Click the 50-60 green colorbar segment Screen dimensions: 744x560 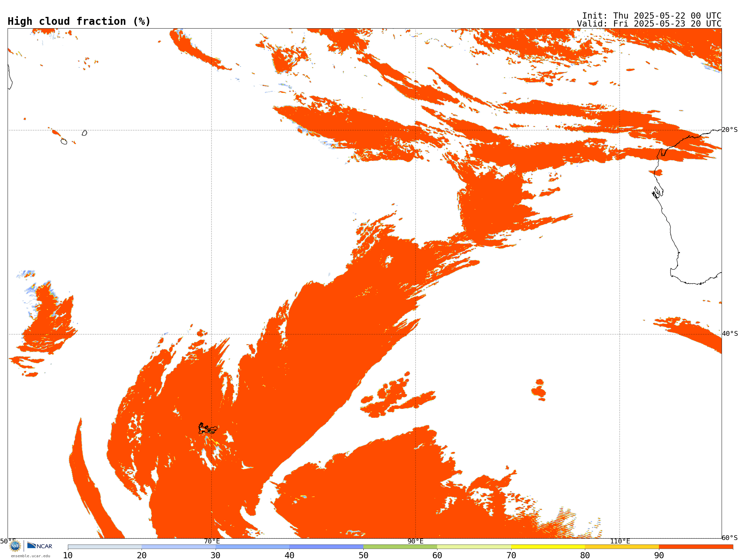[400, 547]
